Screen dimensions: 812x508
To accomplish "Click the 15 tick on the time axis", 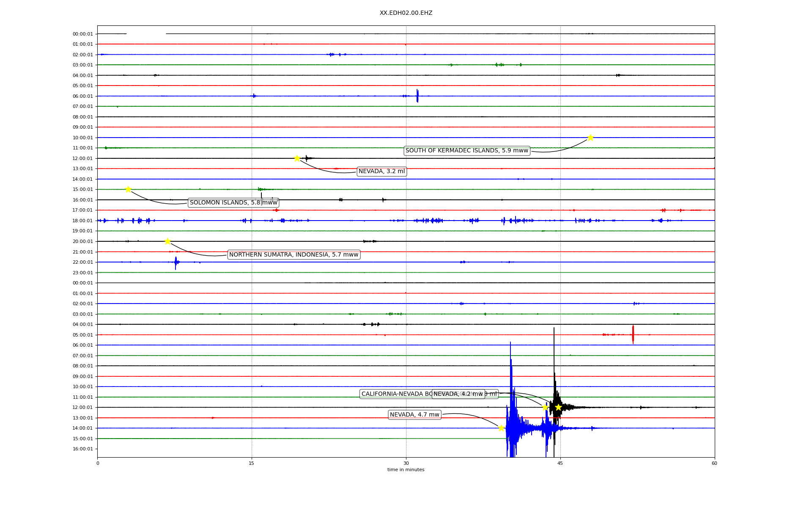I will (x=252, y=463).
